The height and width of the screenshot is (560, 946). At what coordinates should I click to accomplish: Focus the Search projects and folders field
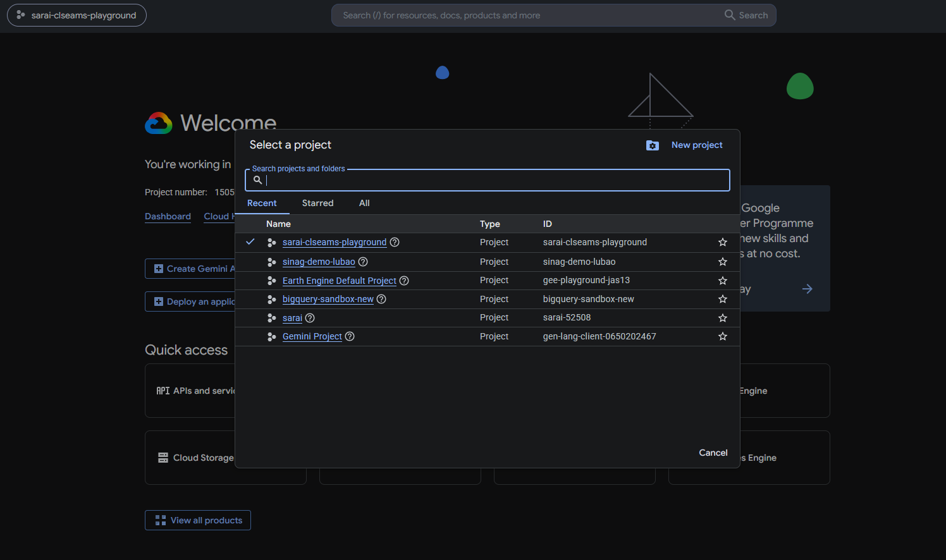pyautogui.click(x=488, y=180)
